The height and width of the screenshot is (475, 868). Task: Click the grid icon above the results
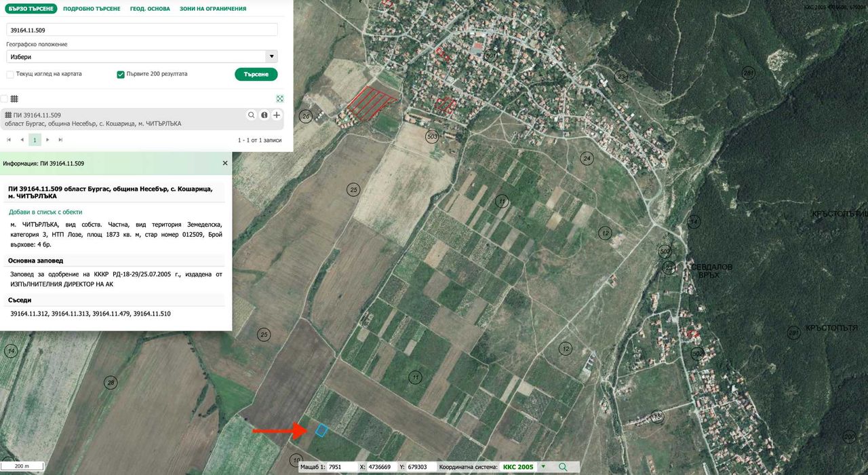(x=14, y=99)
